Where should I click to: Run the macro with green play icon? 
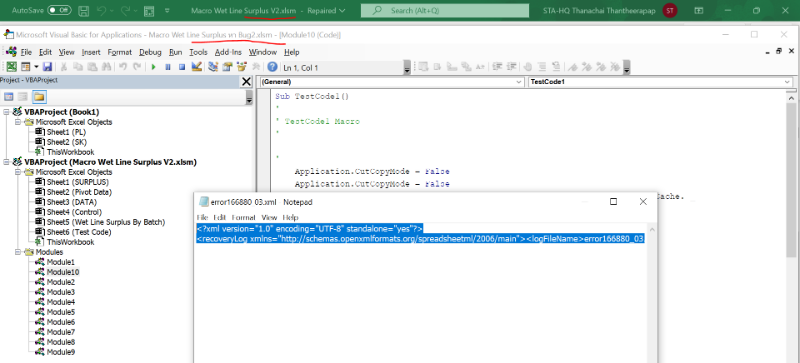click(153, 67)
